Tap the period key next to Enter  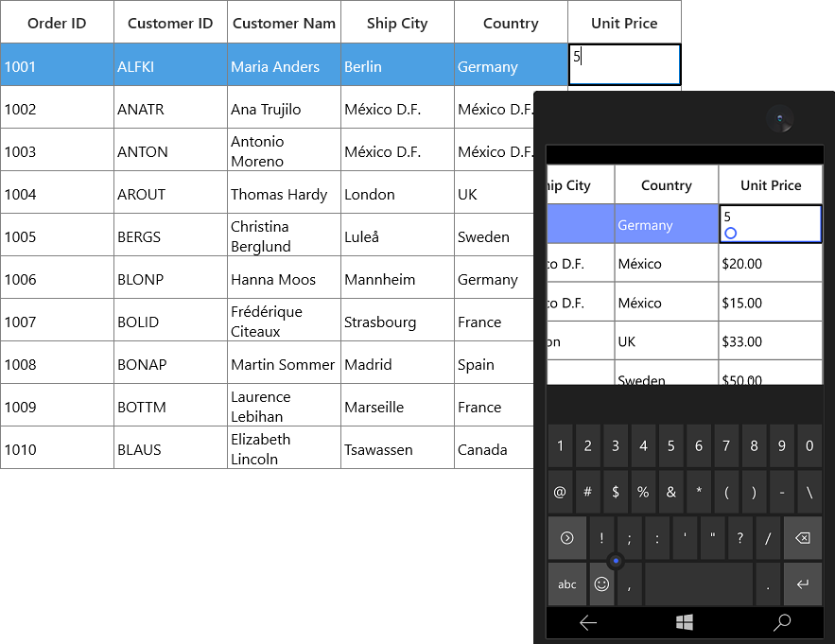768,584
